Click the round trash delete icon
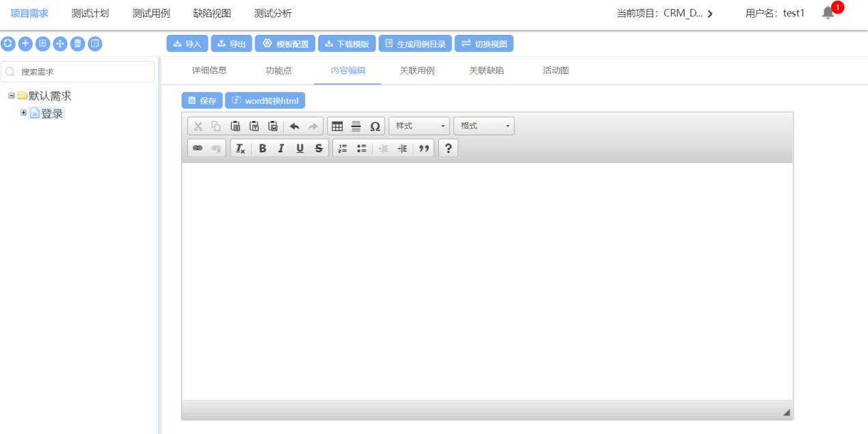868x434 pixels. tap(77, 44)
